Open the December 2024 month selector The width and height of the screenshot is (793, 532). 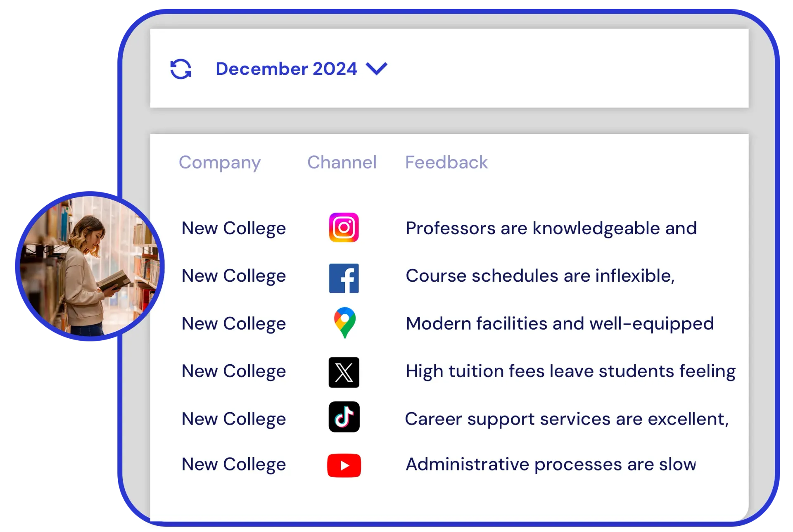click(302, 69)
